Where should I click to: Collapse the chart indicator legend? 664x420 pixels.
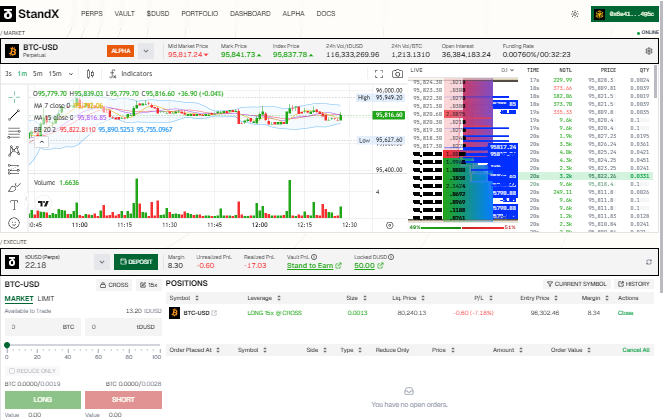[42, 142]
